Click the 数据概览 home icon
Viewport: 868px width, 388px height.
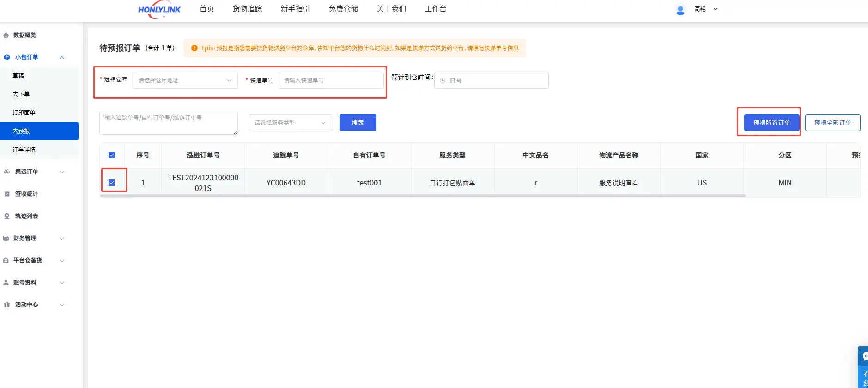pos(6,35)
